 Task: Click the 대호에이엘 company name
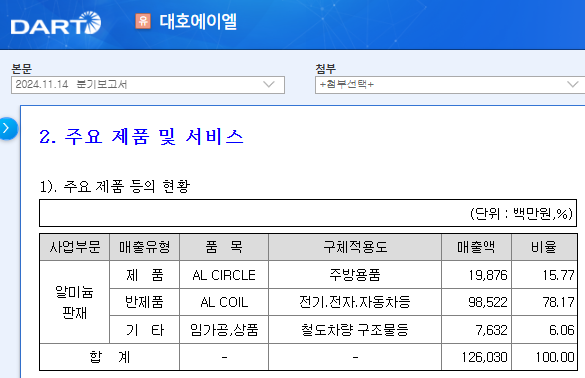[198, 22]
